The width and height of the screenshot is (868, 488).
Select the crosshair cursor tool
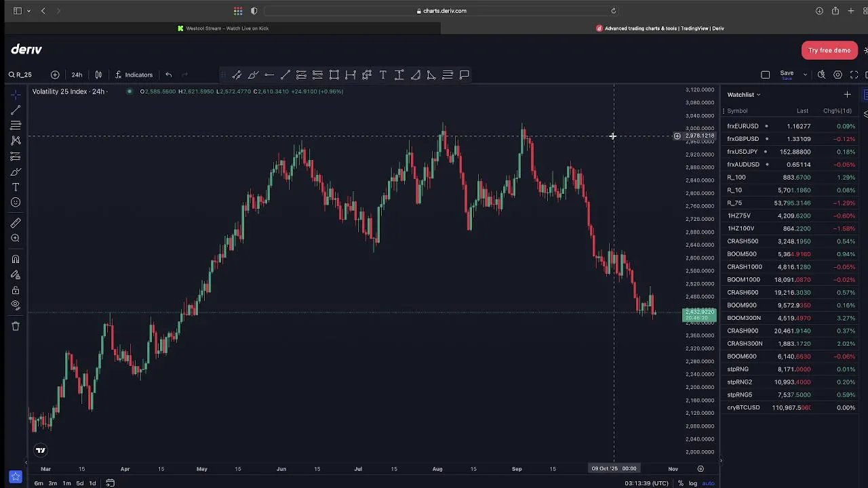pos(16,94)
